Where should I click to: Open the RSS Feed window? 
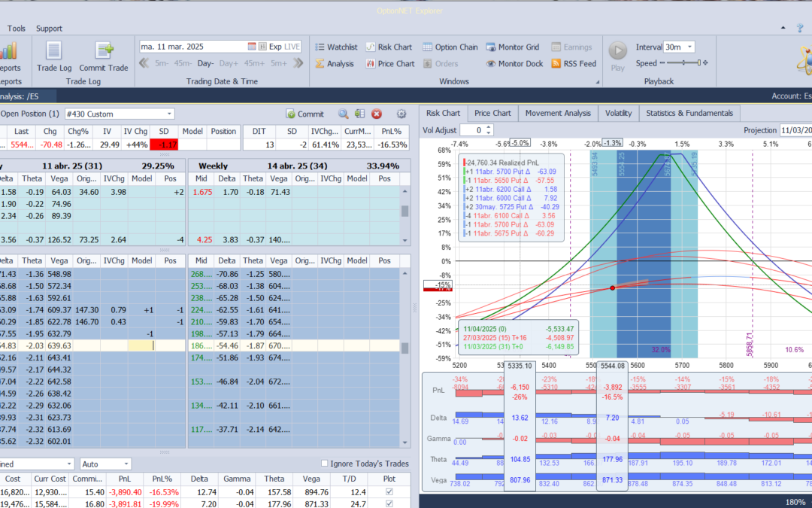click(574, 64)
